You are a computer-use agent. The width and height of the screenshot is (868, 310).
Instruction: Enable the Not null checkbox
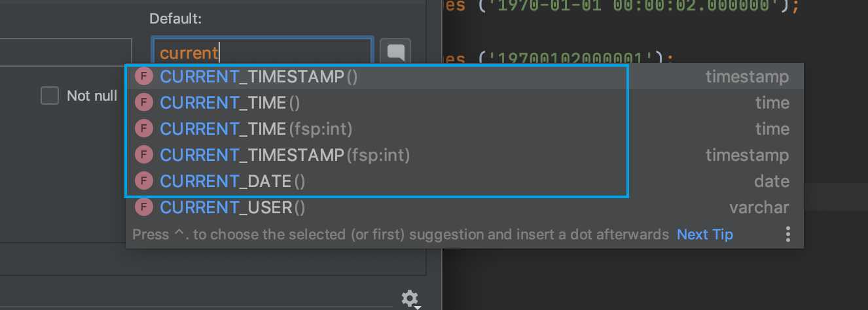point(50,96)
